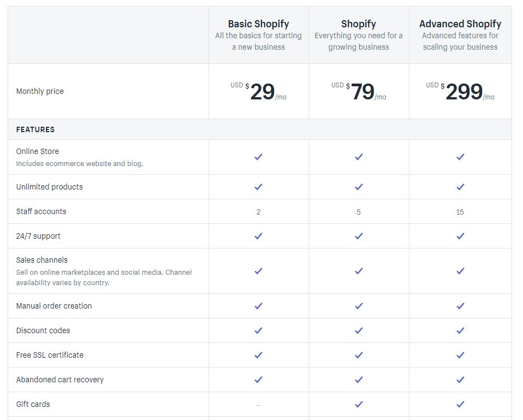Click the Free SSL certificate label
Image resolution: width=523 pixels, height=420 pixels.
(50, 356)
